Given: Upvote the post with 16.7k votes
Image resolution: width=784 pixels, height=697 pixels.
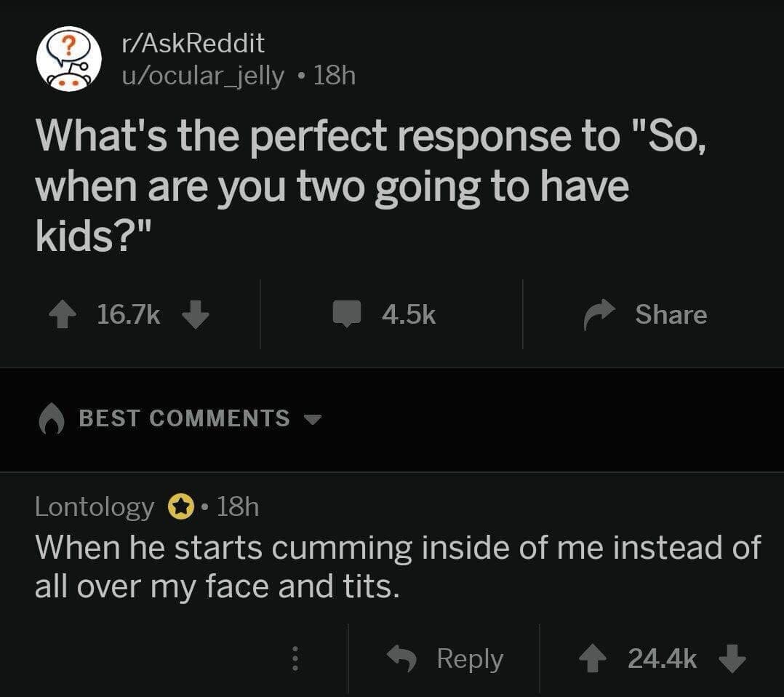Looking at the screenshot, I should pos(65,313).
